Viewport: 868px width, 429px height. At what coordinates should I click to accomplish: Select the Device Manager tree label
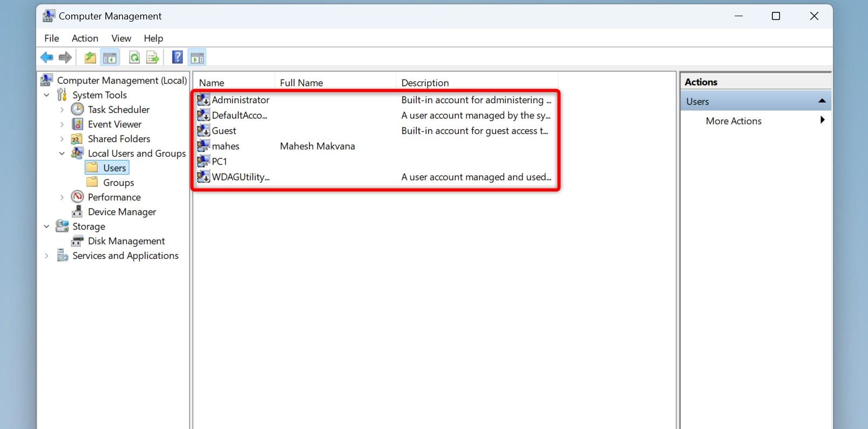(122, 212)
